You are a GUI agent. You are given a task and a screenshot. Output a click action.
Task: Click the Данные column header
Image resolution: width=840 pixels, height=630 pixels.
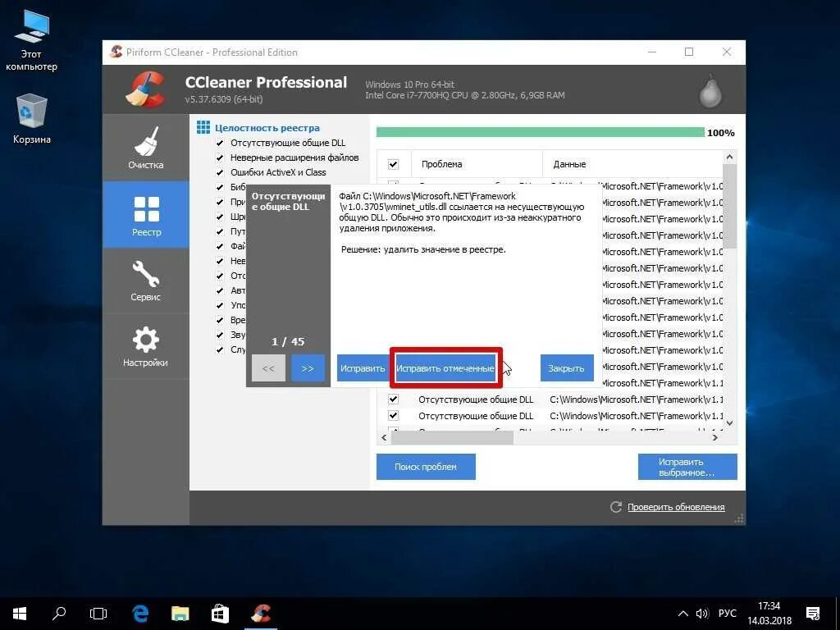click(x=632, y=164)
